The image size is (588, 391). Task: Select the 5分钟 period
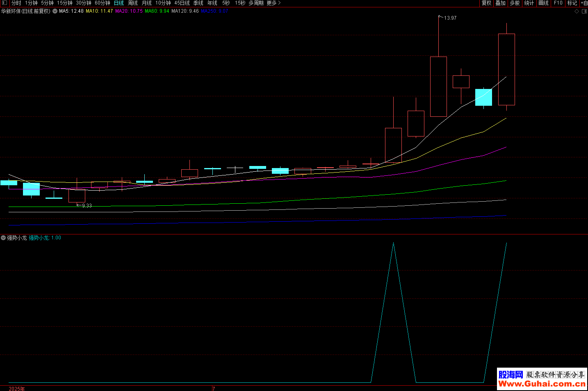[x=47, y=3]
